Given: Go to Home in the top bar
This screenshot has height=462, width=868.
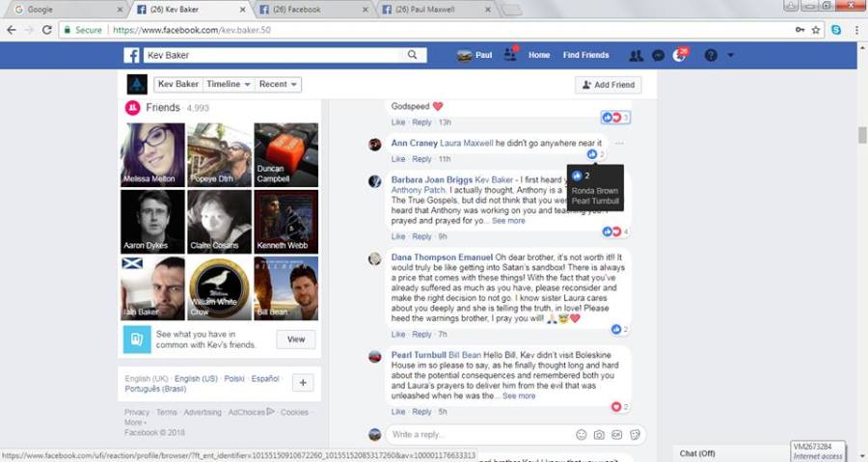Looking at the screenshot, I should point(539,55).
